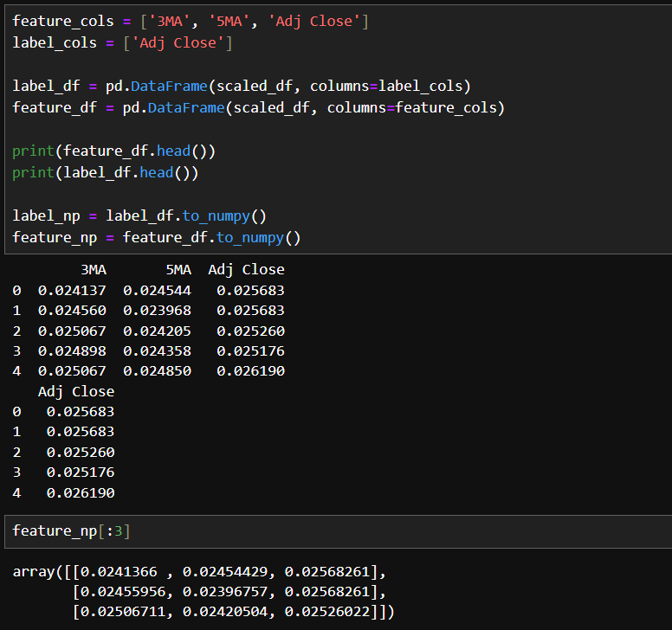Click 0.025067 in row 2 of 3MA column
Image resolution: width=672 pixels, height=630 pixels.
(72, 331)
